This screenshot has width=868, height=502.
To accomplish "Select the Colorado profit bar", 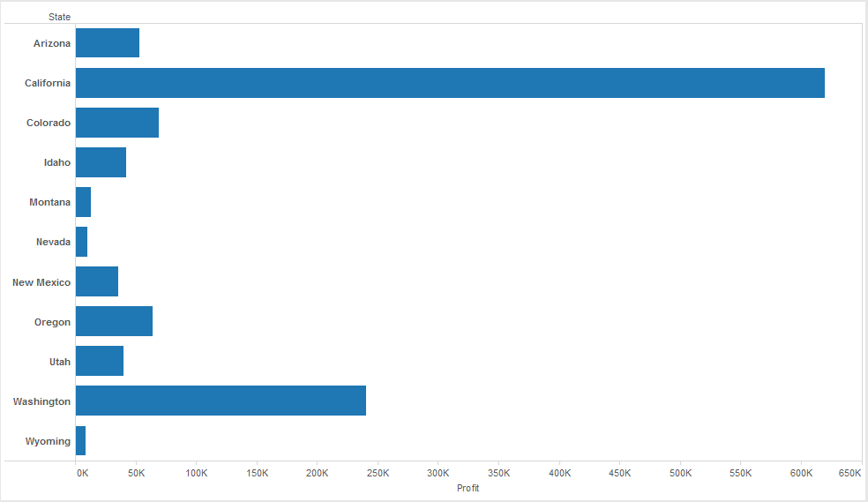I will click(x=117, y=123).
